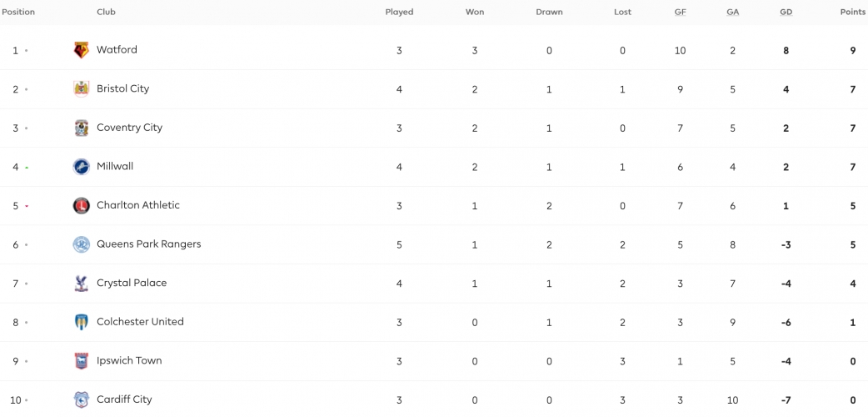Click the Charlton Athletic crest
The width and height of the screenshot is (868, 417).
pos(82,205)
